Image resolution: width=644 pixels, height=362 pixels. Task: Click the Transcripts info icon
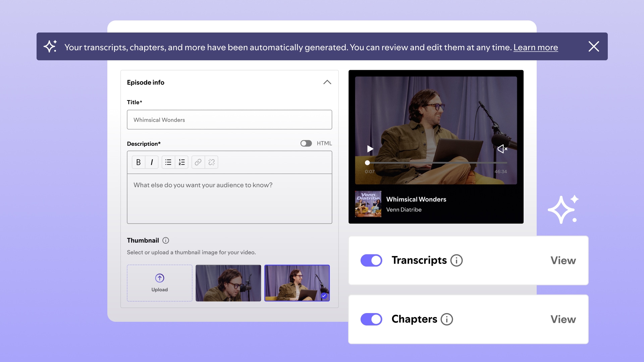click(456, 260)
